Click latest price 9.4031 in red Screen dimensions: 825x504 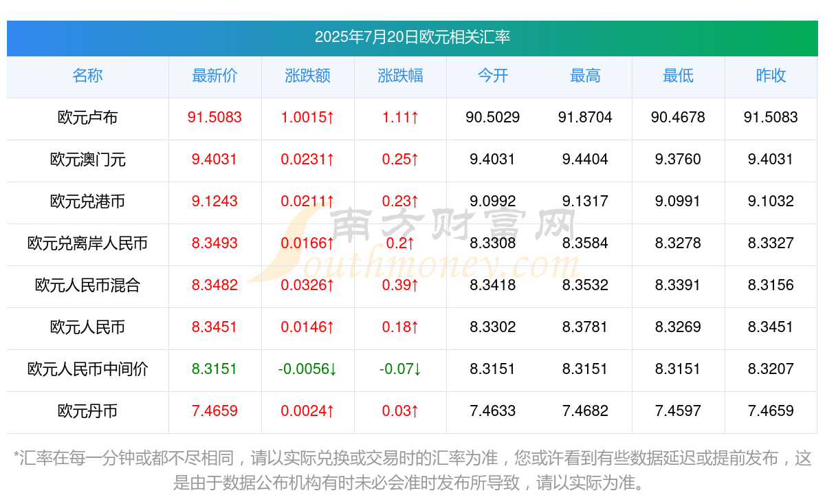click(214, 160)
